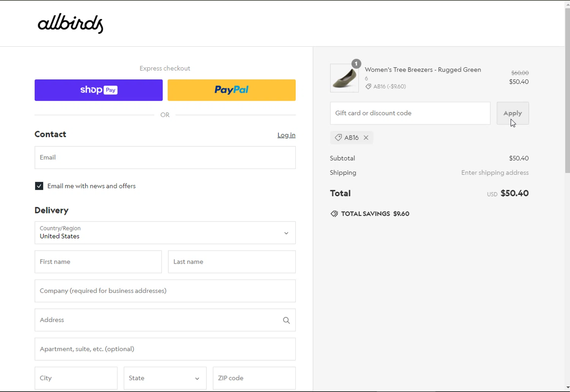Remove the AB16 discount code
This screenshot has height=392, width=570.
point(366,138)
